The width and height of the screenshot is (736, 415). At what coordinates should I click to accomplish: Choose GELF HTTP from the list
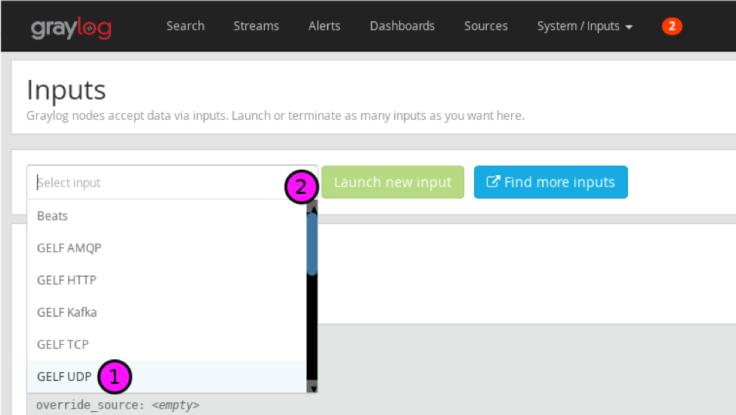coord(167,280)
